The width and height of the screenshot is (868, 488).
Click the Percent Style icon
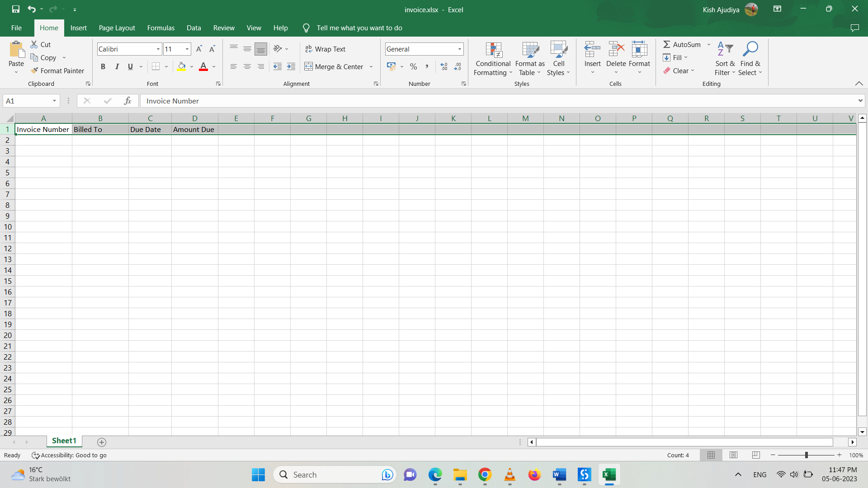click(413, 66)
